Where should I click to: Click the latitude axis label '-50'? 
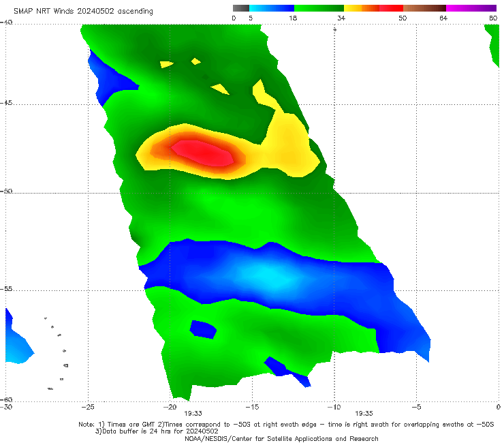[x=6, y=191]
